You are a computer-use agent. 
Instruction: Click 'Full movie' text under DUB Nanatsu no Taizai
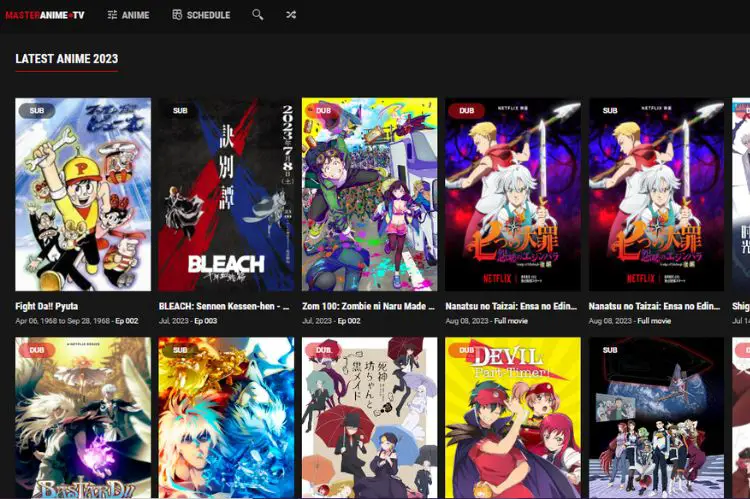click(511, 321)
